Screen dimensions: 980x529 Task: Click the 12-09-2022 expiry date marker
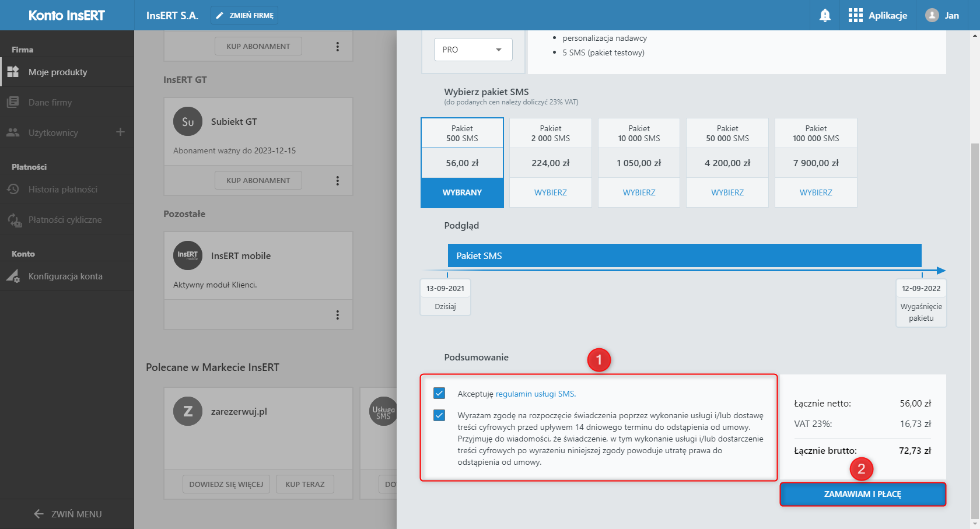(x=921, y=303)
